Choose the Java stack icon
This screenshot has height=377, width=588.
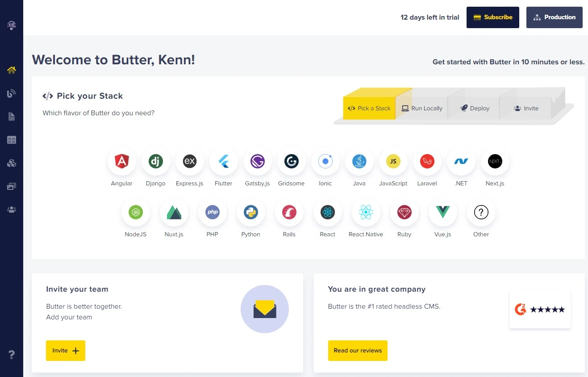tap(359, 161)
